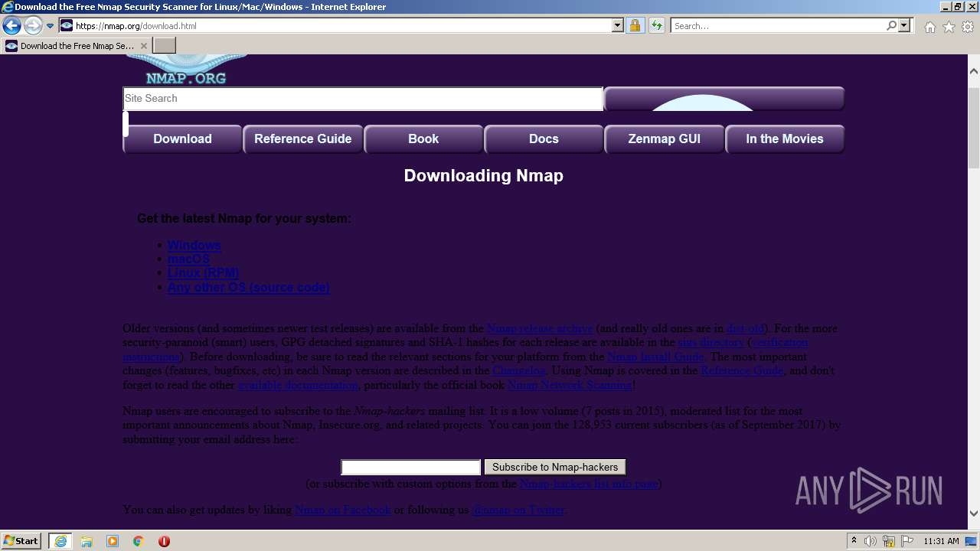
Task: Click the volume speaker tray icon
Action: 871,541
